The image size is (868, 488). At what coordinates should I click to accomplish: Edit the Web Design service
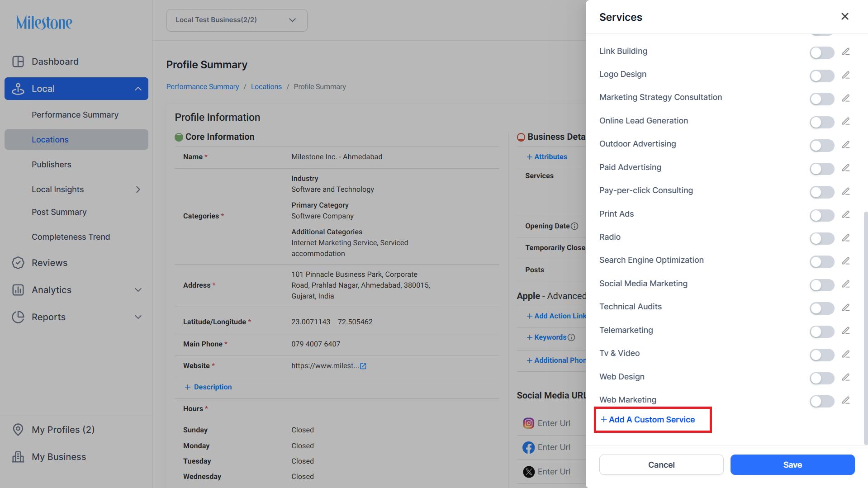click(845, 377)
